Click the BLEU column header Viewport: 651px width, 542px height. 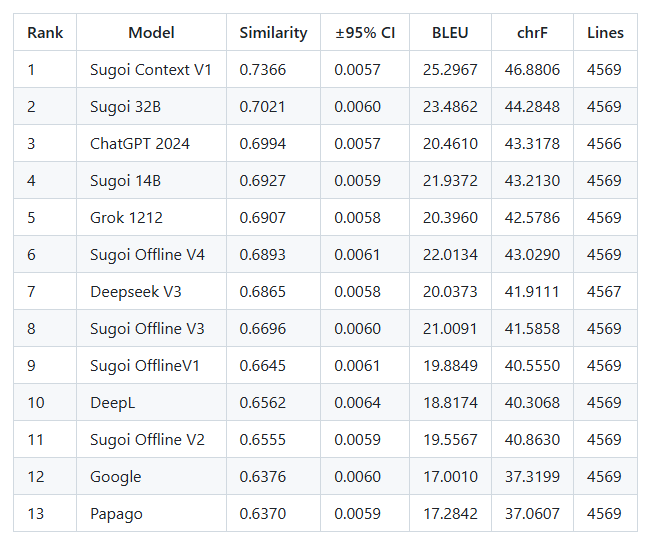pyautogui.click(x=450, y=32)
